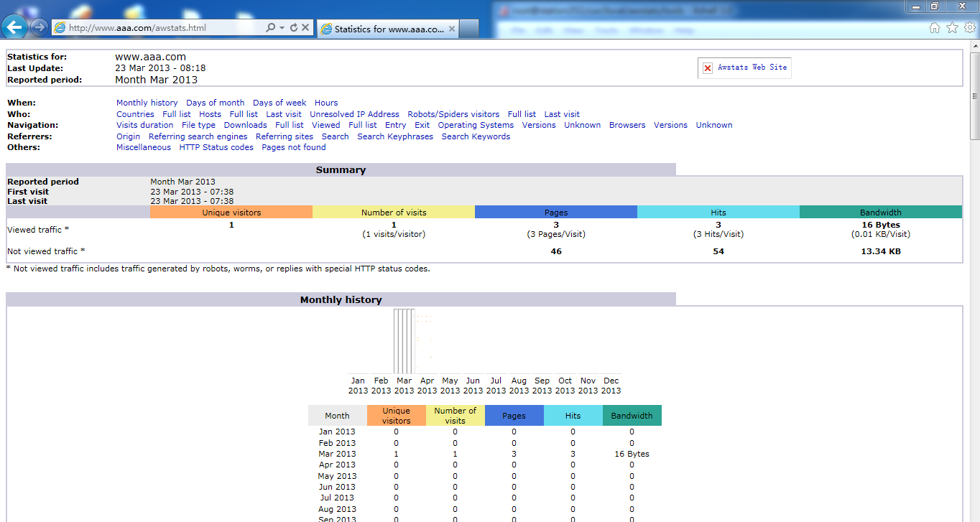
Task: Open the Home icon in browser toolbar
Action: [x=934, y=27]
